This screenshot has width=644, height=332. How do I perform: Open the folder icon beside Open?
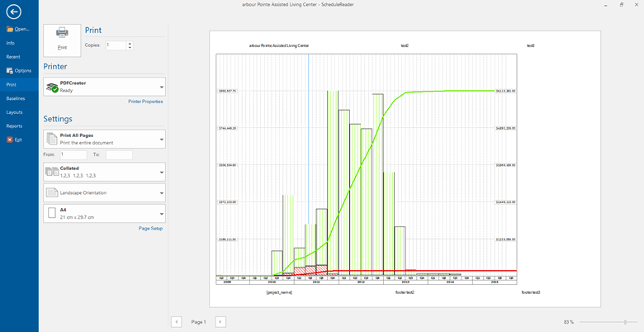click(10, 29)
